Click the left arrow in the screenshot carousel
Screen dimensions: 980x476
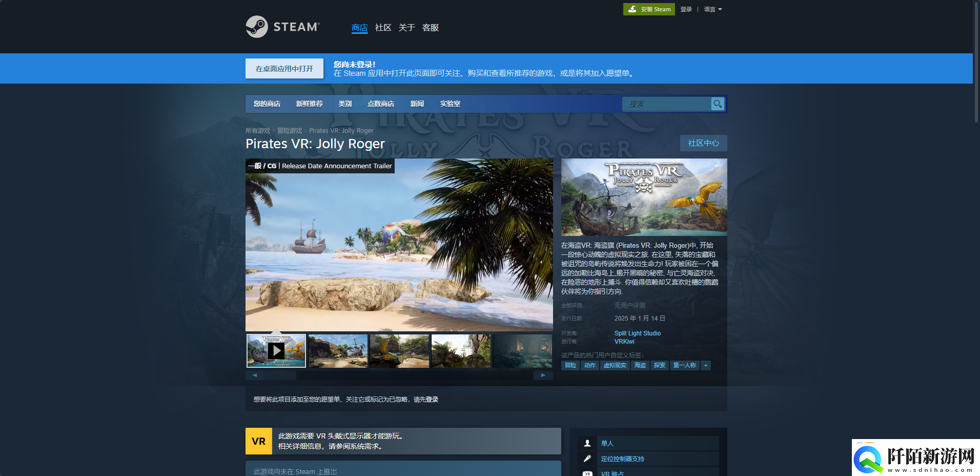click(255, 375)
